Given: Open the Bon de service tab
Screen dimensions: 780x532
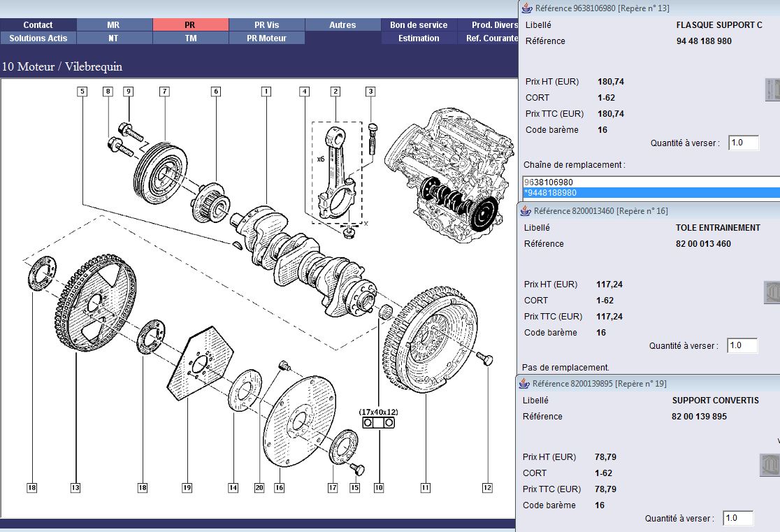Looking at the screenshot, I should (419, 24).
